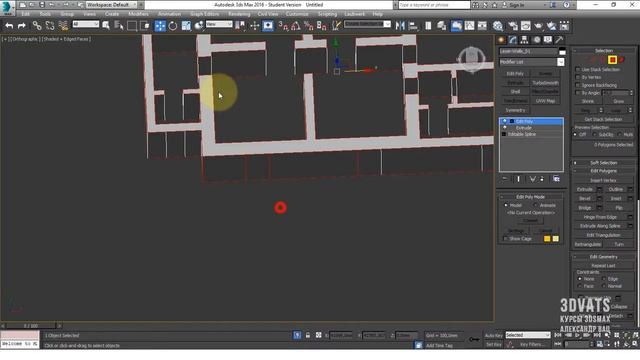Open the Rendering menu

tap(239, 14)
